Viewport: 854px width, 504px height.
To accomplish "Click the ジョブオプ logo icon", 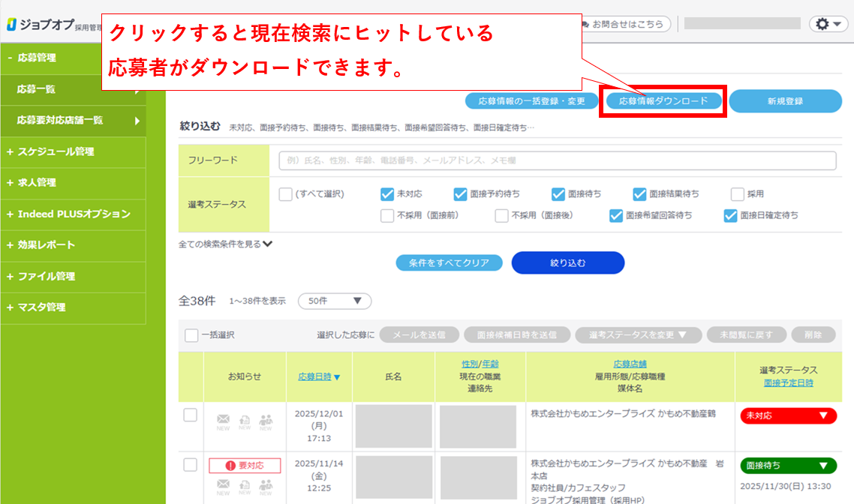I will (x=11, y=25).
